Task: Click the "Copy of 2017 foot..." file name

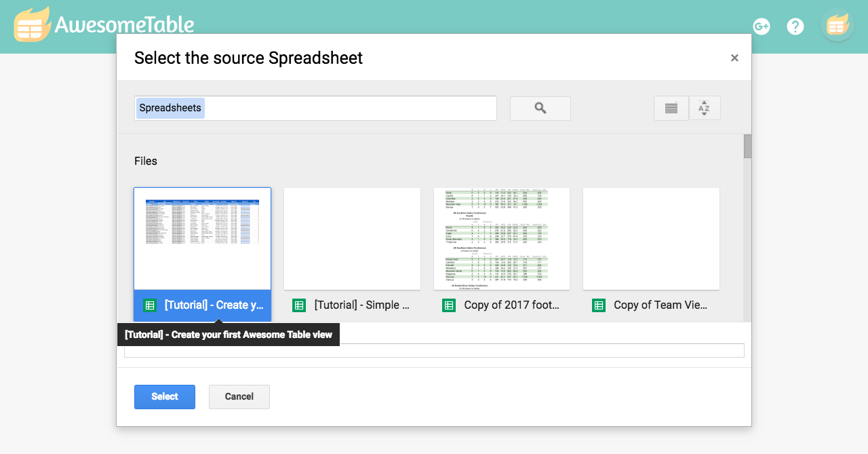Action: click(x=512, y=305)
